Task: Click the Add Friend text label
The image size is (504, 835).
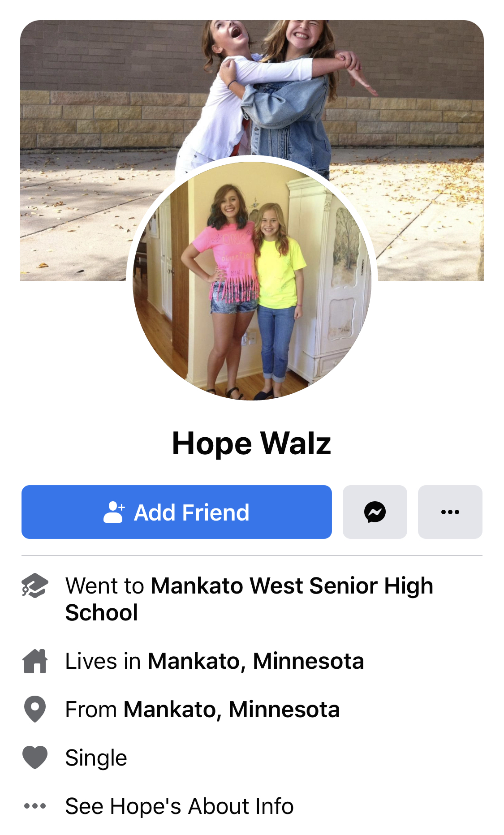Action: coord(192,512)
